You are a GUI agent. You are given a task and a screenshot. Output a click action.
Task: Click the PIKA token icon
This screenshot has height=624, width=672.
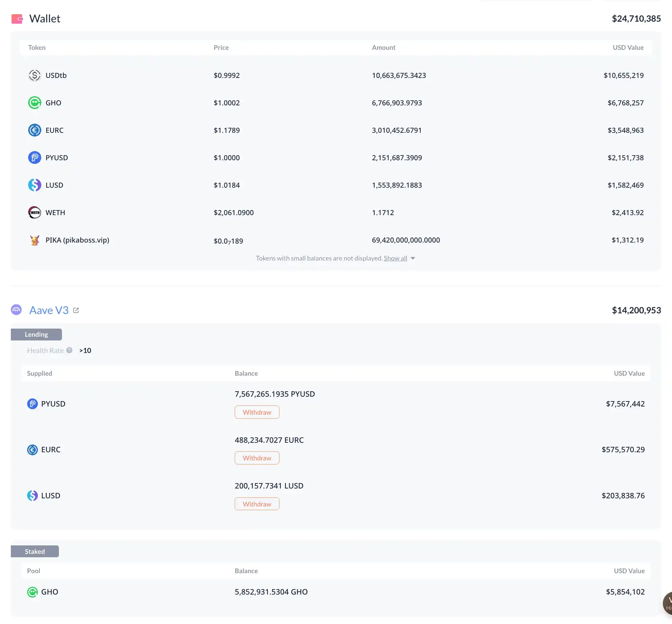click(35, 240)
